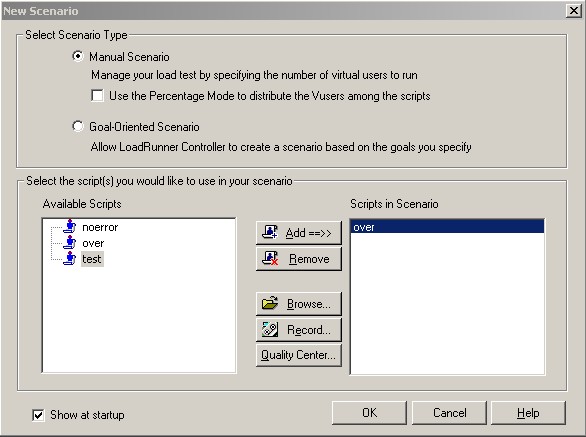586x437 pixels.
Task: Click the add-user icon on Add button
Action: (x=270, y=232)
